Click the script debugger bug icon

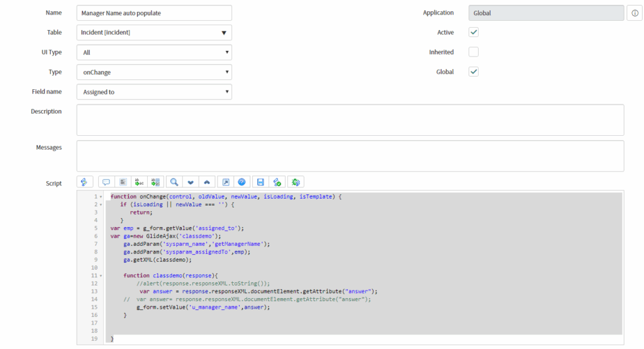[x=296, y=182]
